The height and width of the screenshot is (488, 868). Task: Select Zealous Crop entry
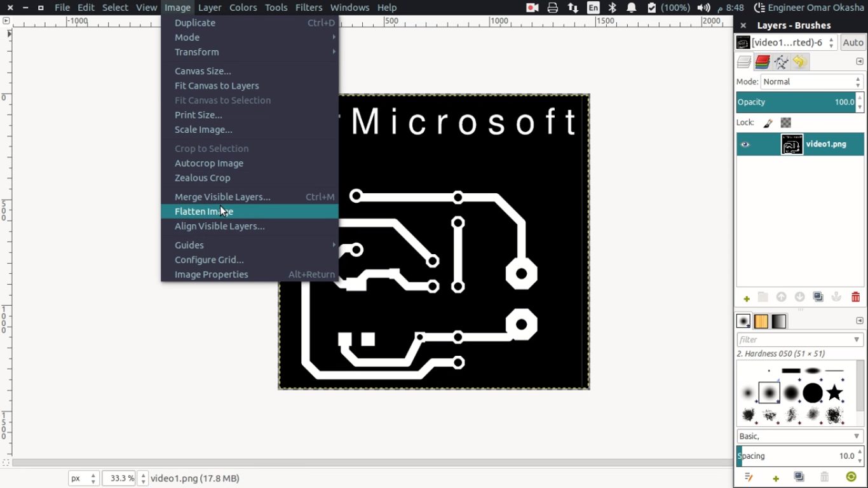tap(250, 178)
